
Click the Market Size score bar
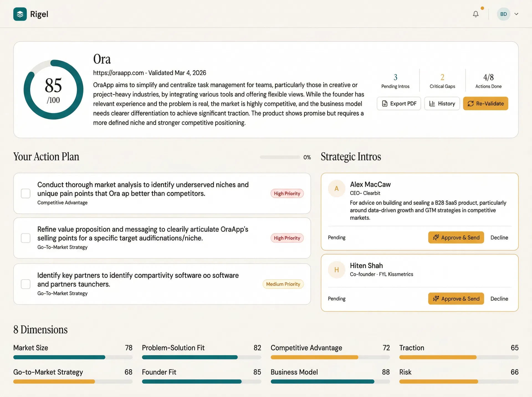[73, 357]
